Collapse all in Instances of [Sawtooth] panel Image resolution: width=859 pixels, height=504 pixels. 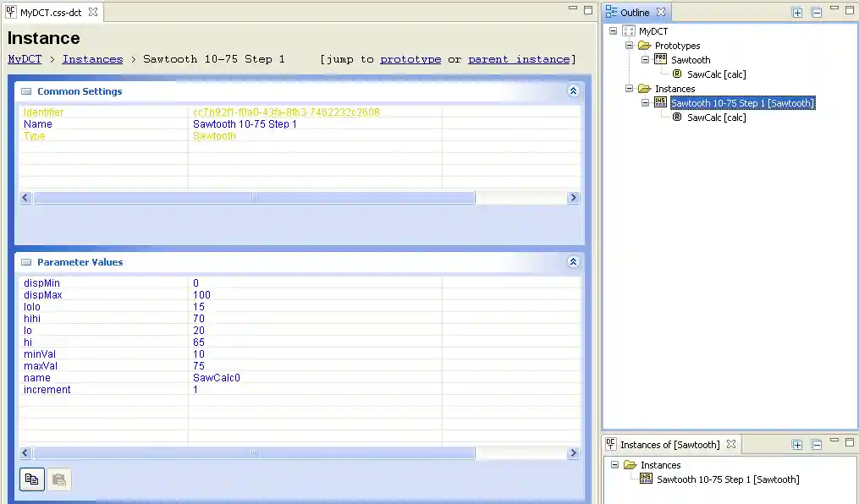tap(817, 445)
